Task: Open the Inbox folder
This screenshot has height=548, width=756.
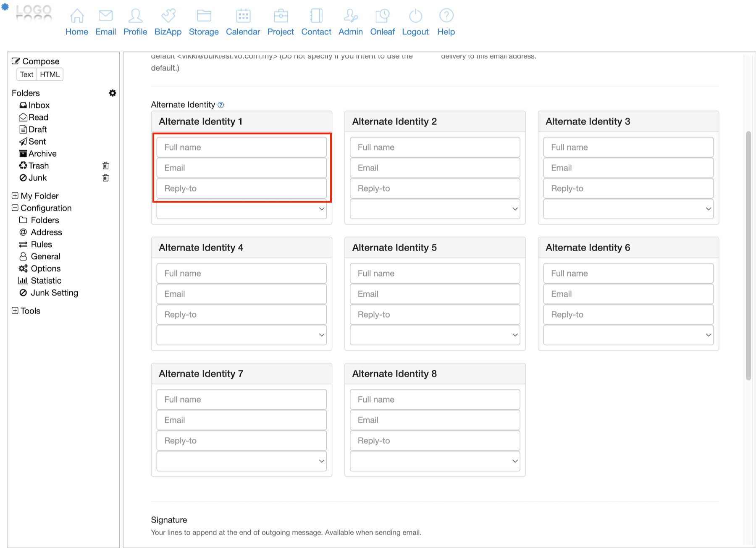Action: click(x=39, y=105)
